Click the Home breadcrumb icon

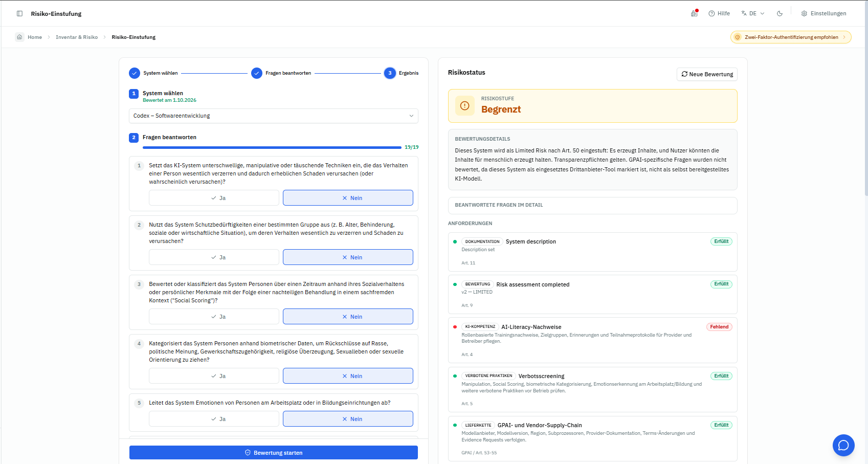19,37
